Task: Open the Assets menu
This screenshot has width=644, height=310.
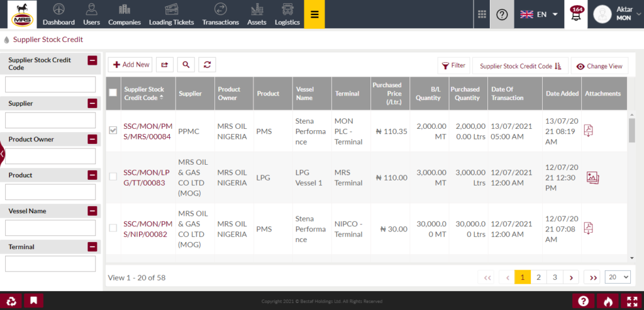Action: (x=257, y=14)
